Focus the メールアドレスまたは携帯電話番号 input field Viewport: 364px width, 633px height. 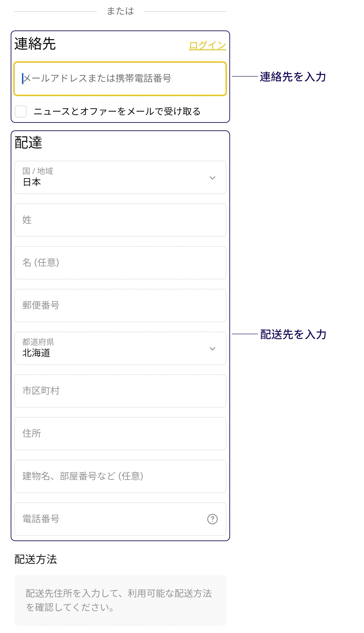(120, 79)
